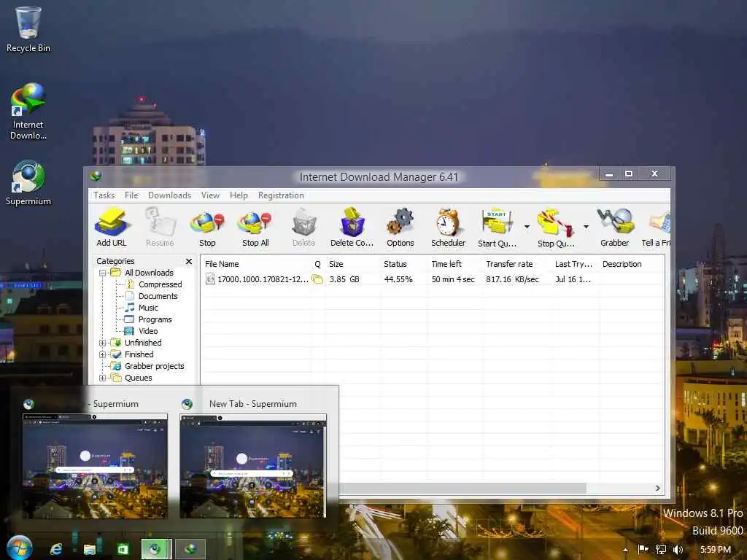Close the Categories panel

click(x=189, y=262)
